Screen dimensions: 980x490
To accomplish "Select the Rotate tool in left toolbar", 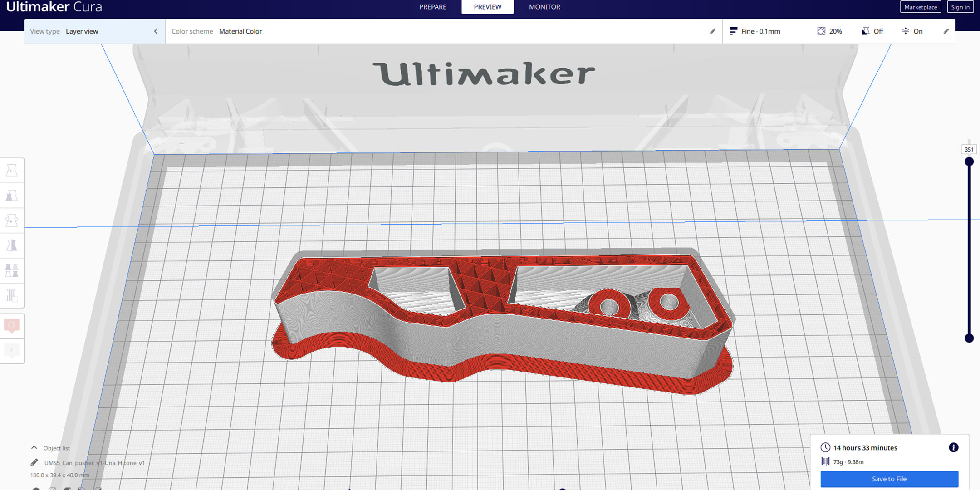I will 12,220.
